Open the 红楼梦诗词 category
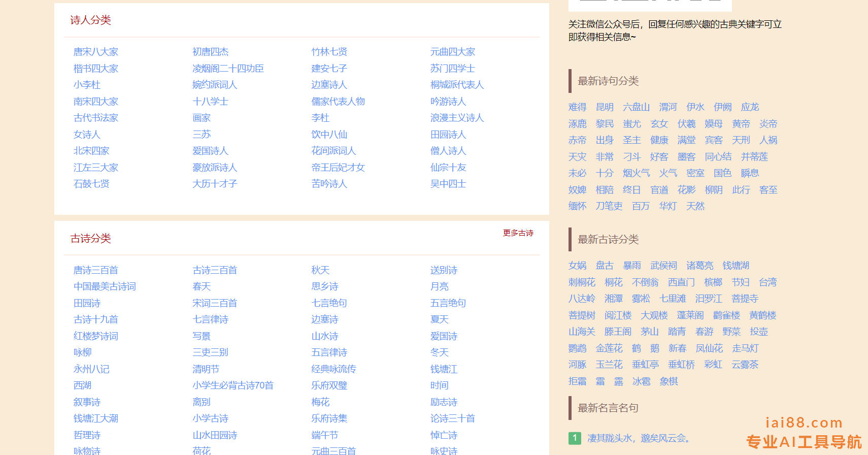This screenshot has width=868, height=455. [x=95, y=336]
